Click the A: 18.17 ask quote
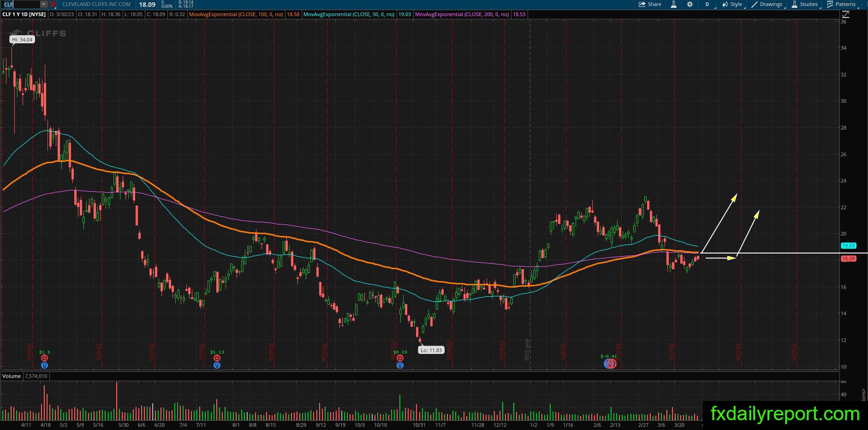Viewport: 868px width, 430px height. point(186,6)
